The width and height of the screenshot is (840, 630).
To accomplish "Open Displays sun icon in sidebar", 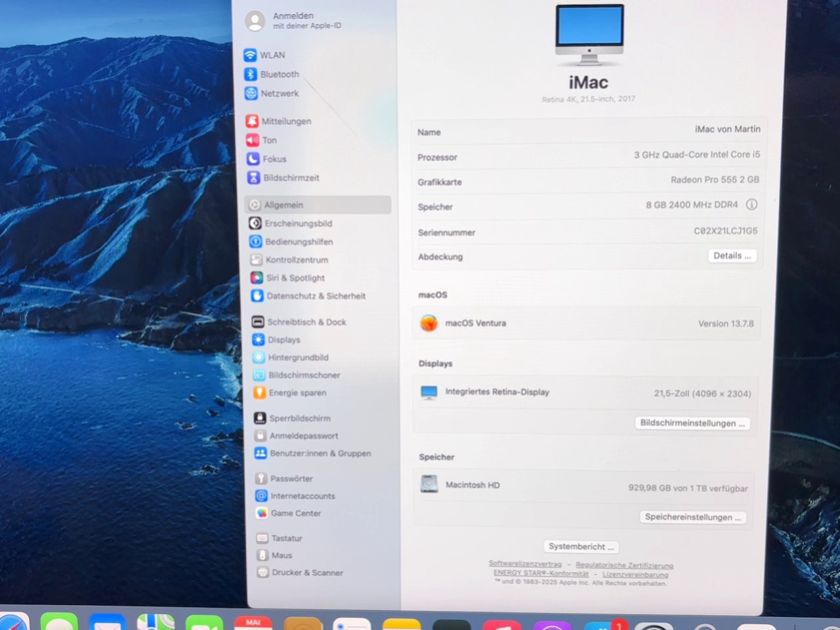I will (x=259, y=339).
